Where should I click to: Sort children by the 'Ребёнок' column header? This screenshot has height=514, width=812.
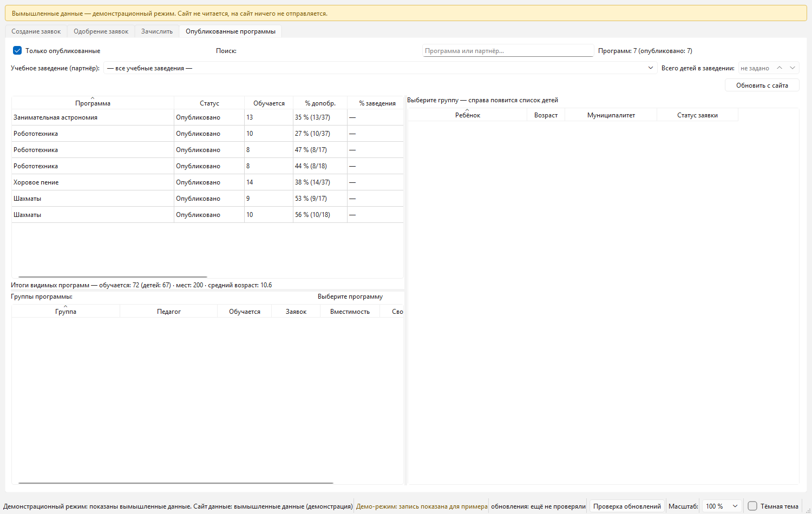click(x=468, y=115)
